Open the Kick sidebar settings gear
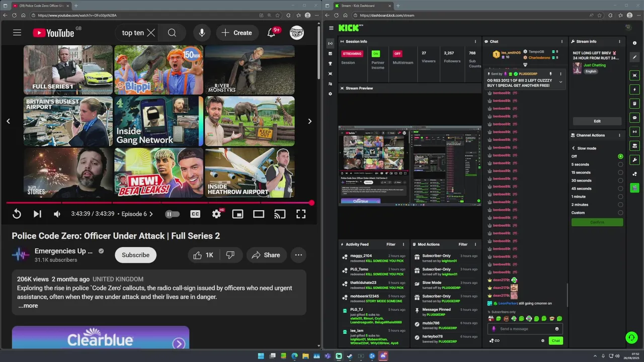Image resolution: width=644 pixels, height=362 pixels. point(330,94)
